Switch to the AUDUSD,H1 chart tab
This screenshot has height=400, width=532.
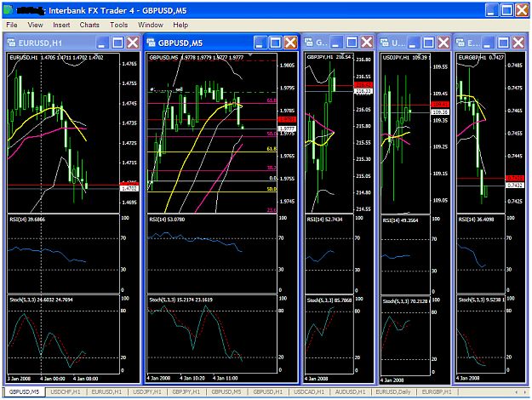(351, 391)
